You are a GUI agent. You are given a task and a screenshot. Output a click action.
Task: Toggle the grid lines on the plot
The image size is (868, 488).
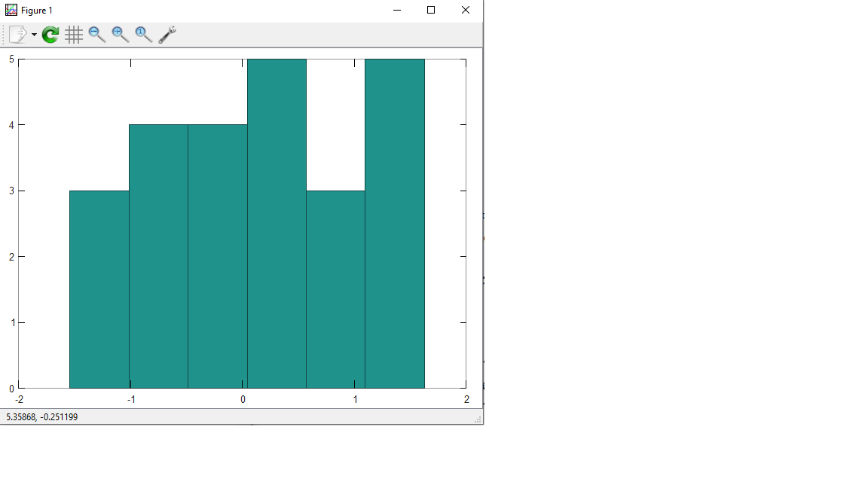74,35
